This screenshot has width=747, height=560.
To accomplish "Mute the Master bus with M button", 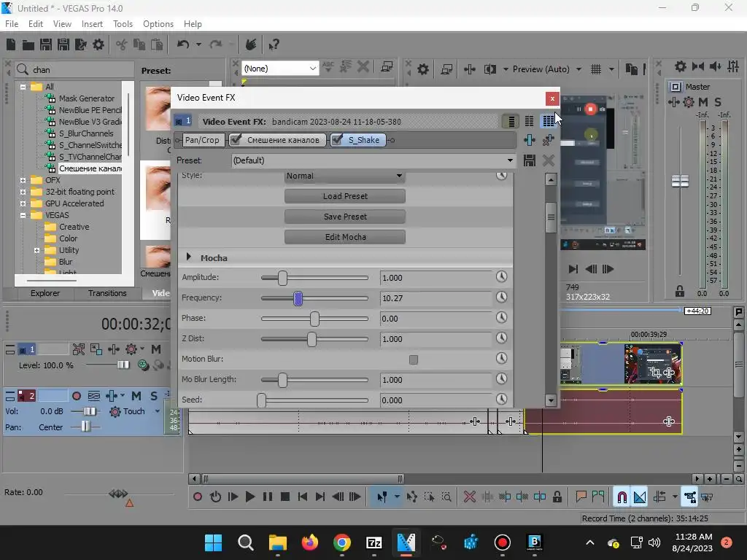I will pos(703,102).
